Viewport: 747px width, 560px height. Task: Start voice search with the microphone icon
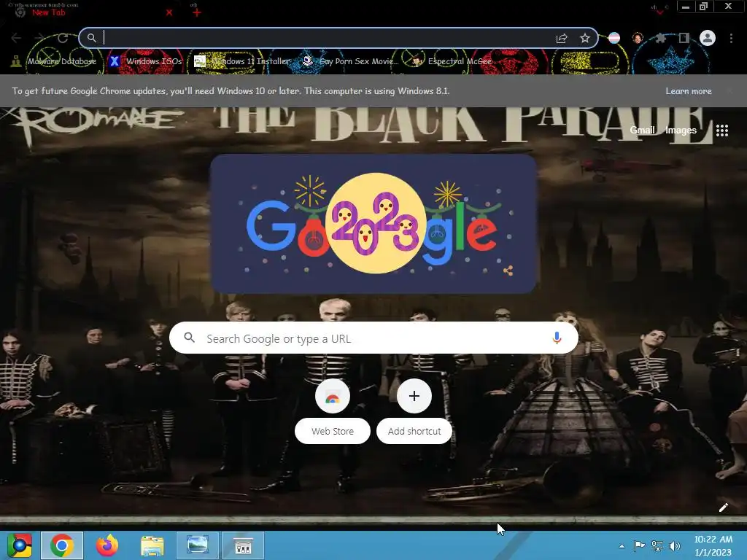pyautogui.click(x=557, y=338)
